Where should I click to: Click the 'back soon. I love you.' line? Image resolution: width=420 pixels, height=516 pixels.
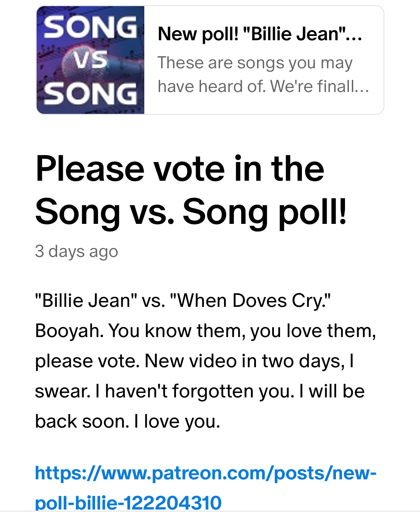(x=128, y=421)
